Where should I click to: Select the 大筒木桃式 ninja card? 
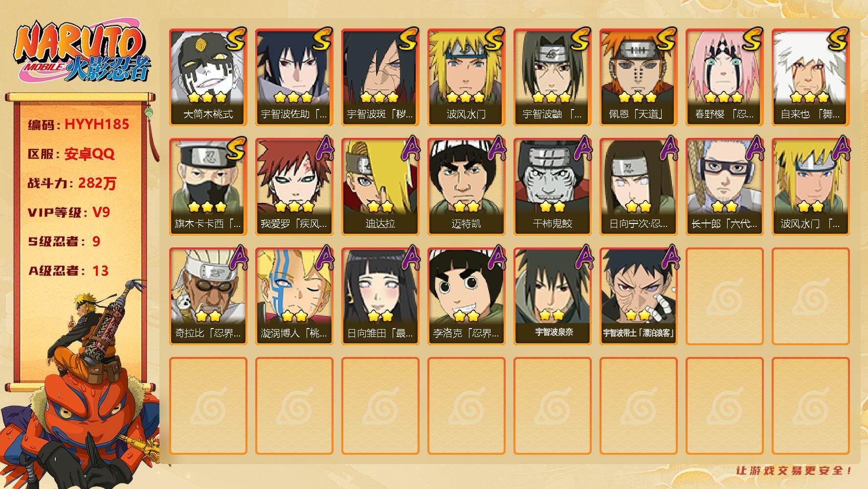(208, 77)
